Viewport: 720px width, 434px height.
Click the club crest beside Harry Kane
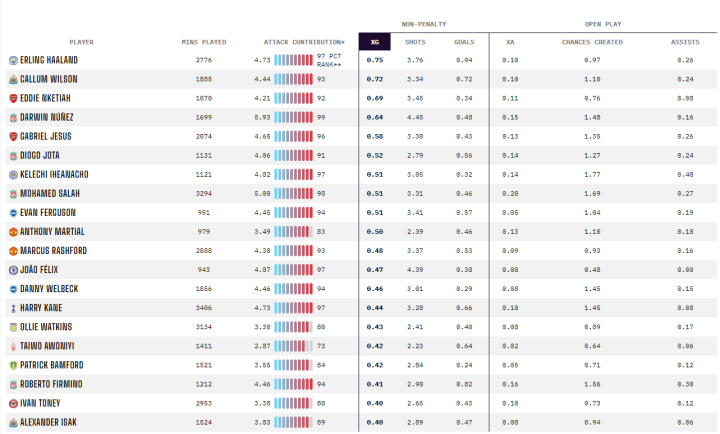[13, 308]
